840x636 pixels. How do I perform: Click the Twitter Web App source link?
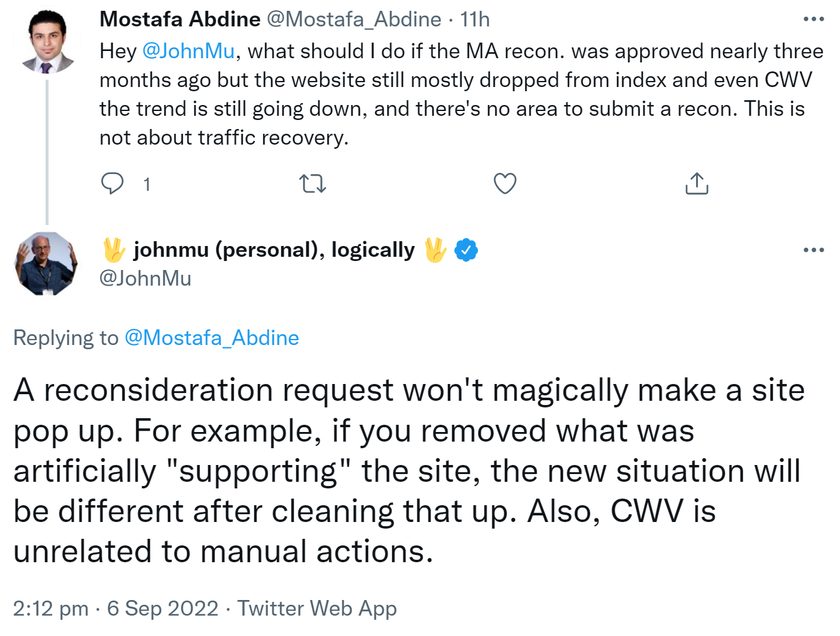click(317, 608)
